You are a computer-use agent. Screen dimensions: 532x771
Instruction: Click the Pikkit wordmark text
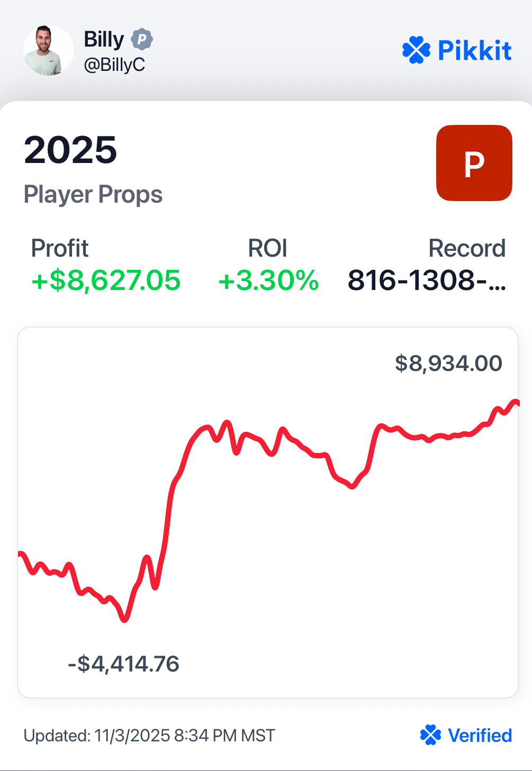click(x=474, y=51)
